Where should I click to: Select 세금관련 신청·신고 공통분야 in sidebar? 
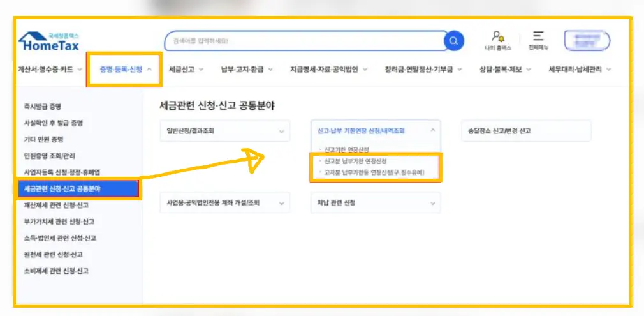(78, 189)
